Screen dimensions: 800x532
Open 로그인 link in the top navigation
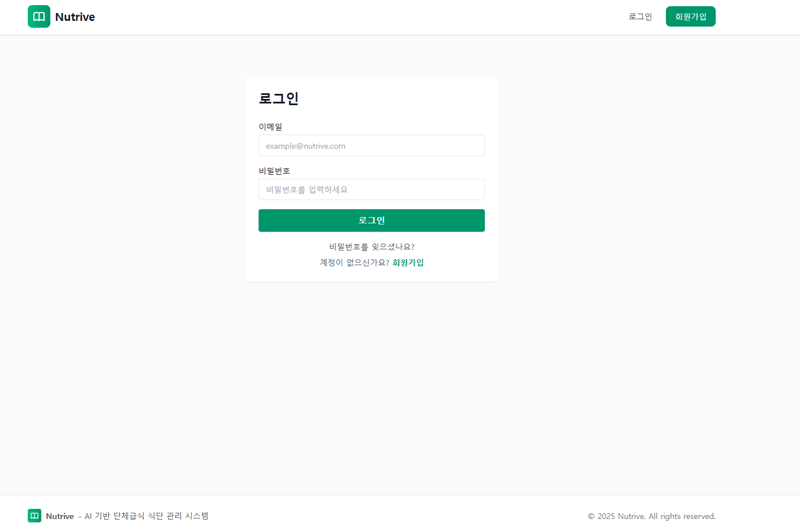(640, 16)
